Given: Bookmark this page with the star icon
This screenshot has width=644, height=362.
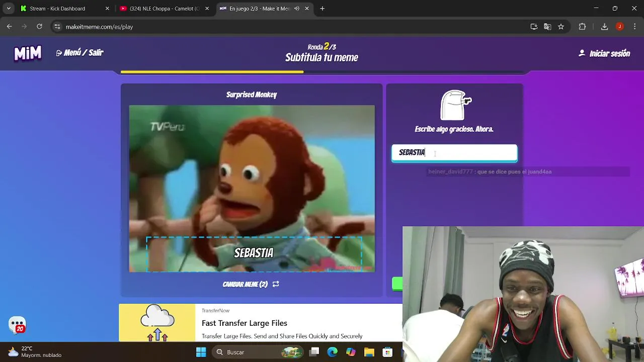Looking at the screenshot, I should coord(561,27).
